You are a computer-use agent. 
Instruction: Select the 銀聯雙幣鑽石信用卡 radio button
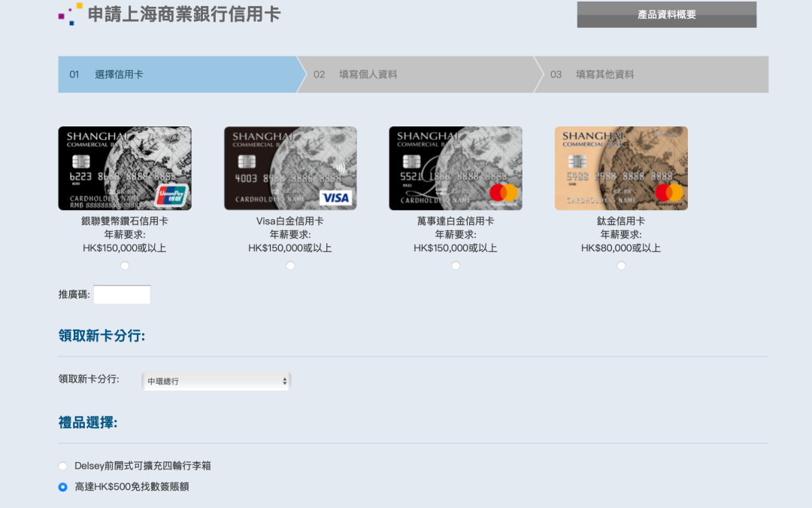(x=125, y=266)
